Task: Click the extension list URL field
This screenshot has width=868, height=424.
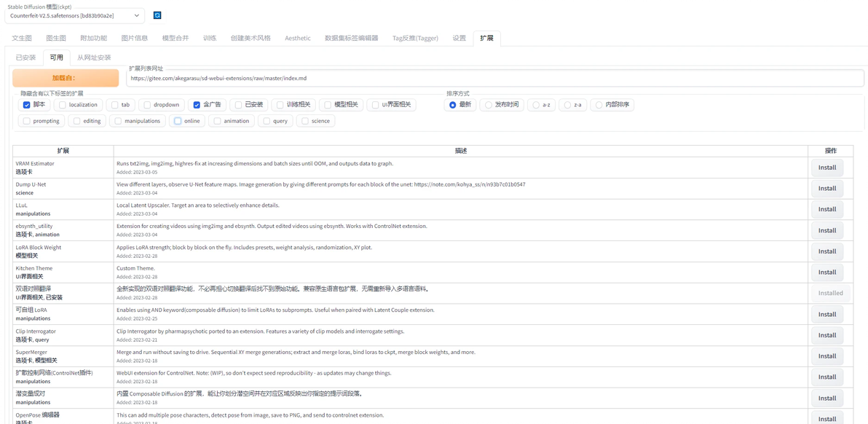Action: [495, 78]
